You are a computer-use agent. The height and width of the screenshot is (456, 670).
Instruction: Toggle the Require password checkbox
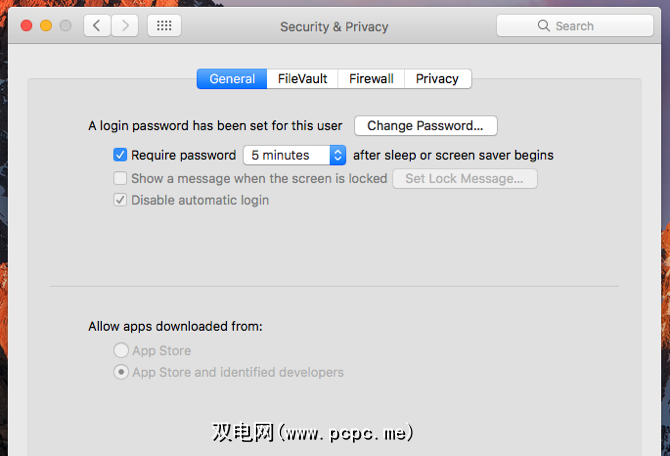[x=120, y=155]
